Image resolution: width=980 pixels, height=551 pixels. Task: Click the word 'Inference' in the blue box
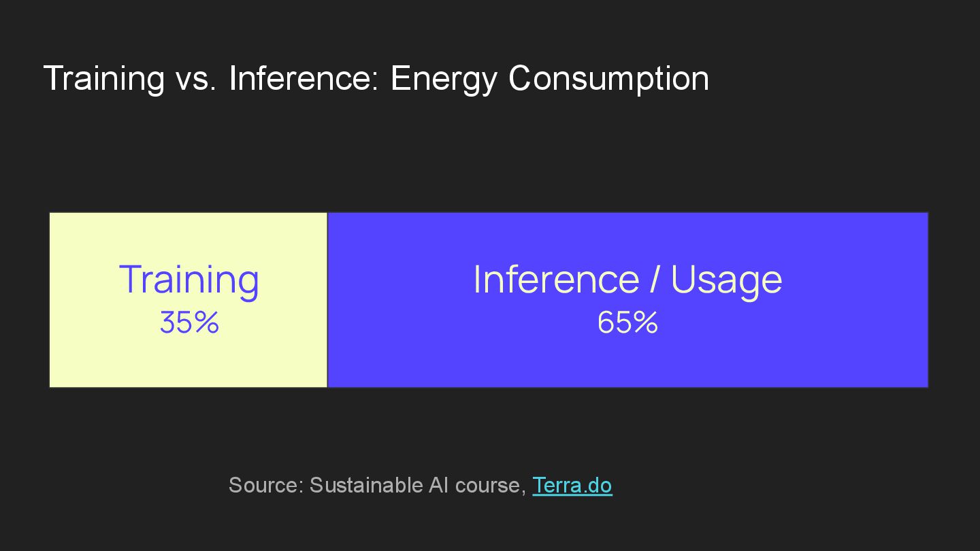(556, 280)
